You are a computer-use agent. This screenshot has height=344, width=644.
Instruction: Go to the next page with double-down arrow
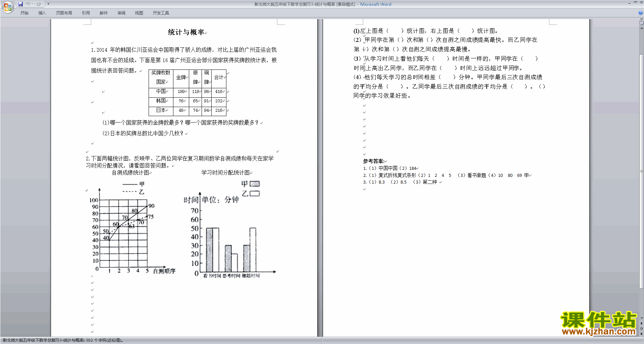[x=641, y=334]
